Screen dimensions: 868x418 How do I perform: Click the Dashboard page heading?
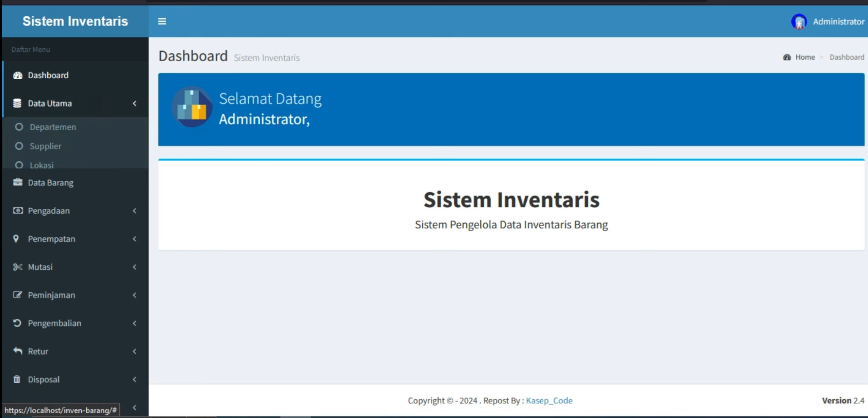coord(193,56)
